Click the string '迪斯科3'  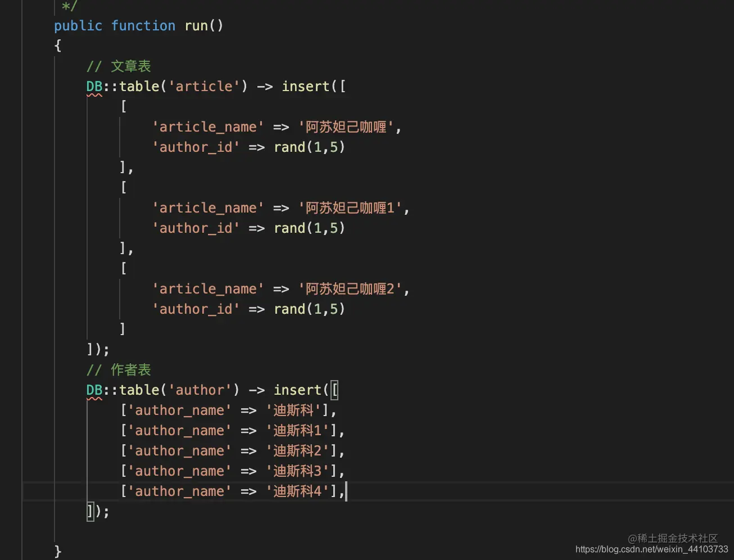297,471
